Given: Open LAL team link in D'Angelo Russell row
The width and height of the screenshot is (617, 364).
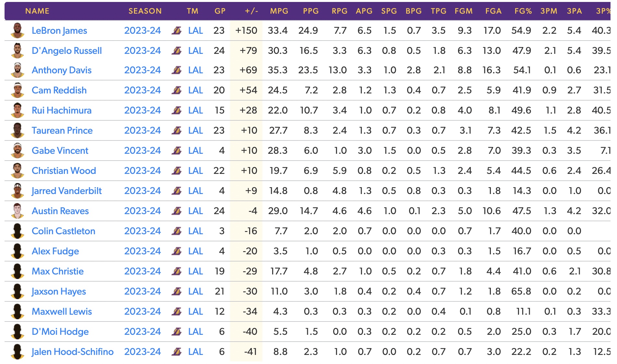Looking at the screenshot, I should point(196,51).
